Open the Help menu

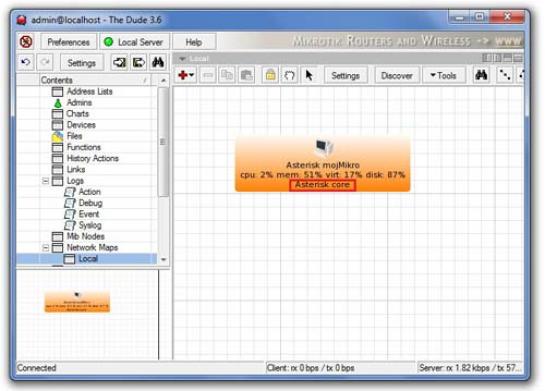[194, 42]
